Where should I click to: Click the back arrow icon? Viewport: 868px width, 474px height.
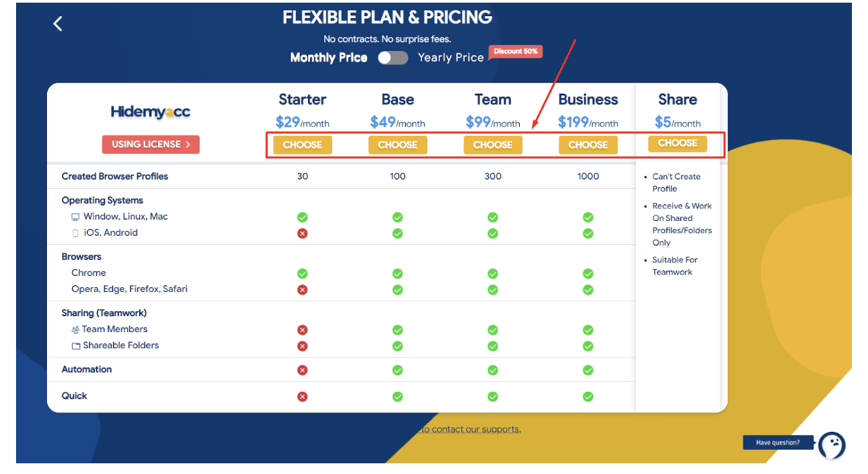click(58, 24)
